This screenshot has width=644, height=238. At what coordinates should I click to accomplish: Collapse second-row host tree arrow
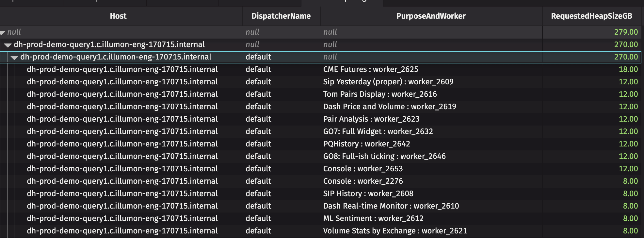coord(8,45)
